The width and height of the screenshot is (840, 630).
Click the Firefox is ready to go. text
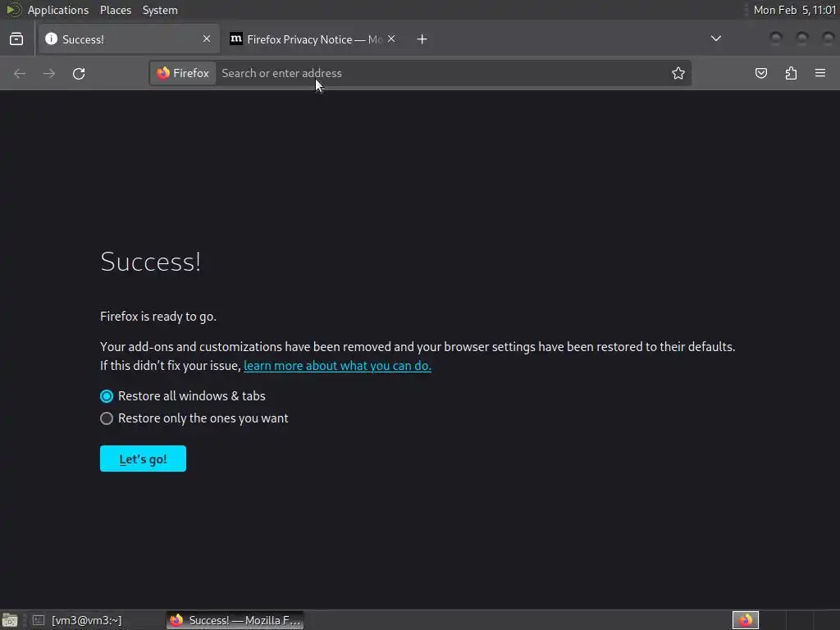158,317
